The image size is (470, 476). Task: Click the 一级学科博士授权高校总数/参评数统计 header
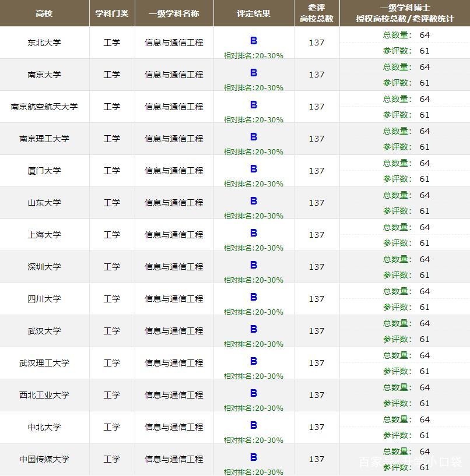pos(405,13)
